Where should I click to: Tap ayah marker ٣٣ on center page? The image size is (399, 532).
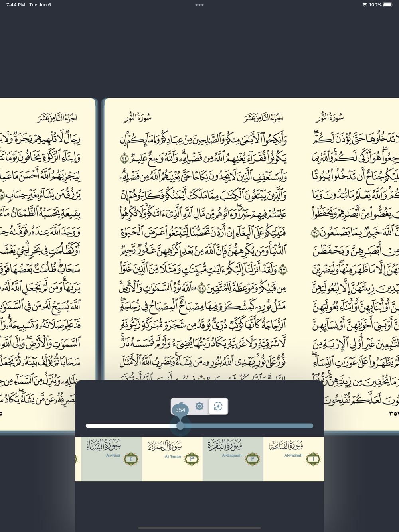pos(283,270)
